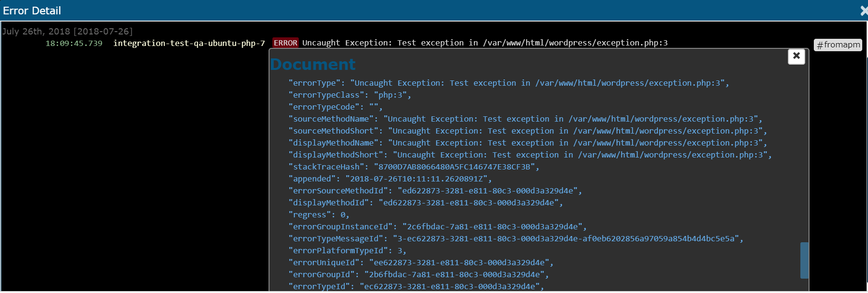Click the timestamp 18:09:45.739

point(74,44)
